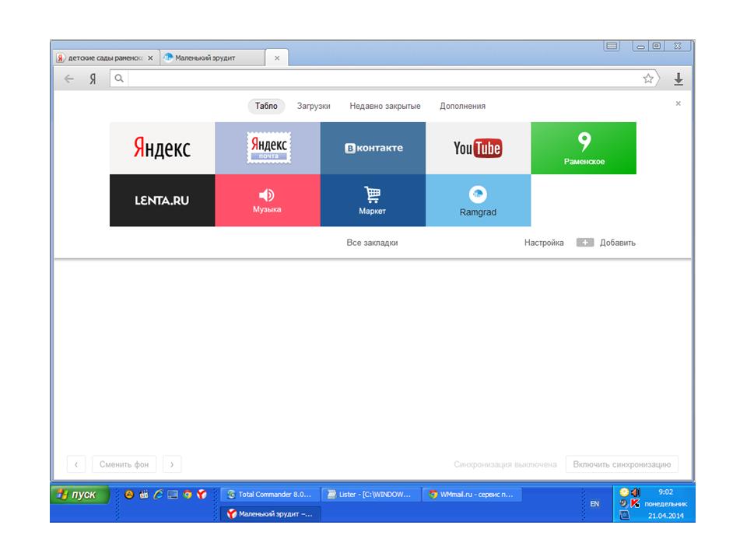Click the round orange quick launch icon
The image size is (747, 560).
point(129,495)
